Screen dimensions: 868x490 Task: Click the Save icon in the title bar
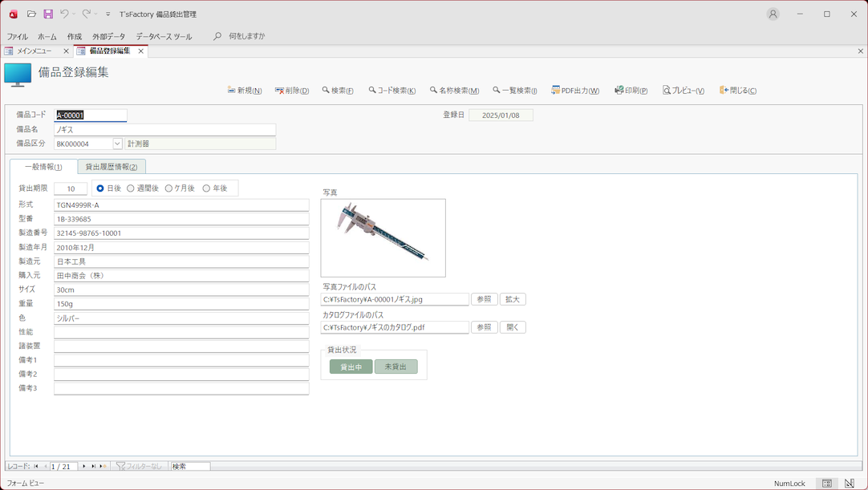[x=48, y=14]
